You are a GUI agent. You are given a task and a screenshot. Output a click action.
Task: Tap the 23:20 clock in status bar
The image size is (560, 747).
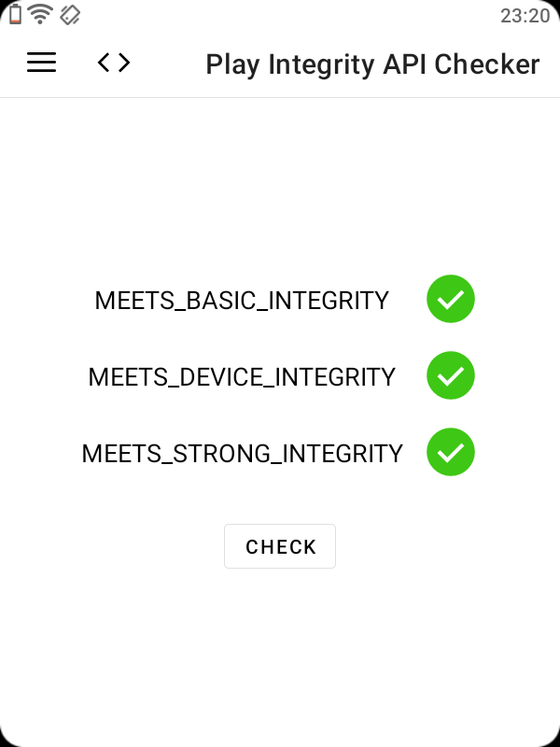click(525, 15)
